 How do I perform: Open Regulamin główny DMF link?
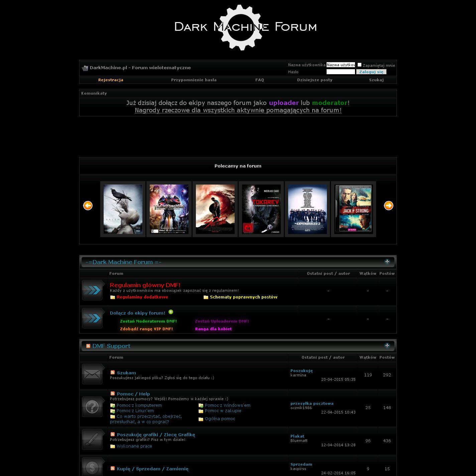145,285
